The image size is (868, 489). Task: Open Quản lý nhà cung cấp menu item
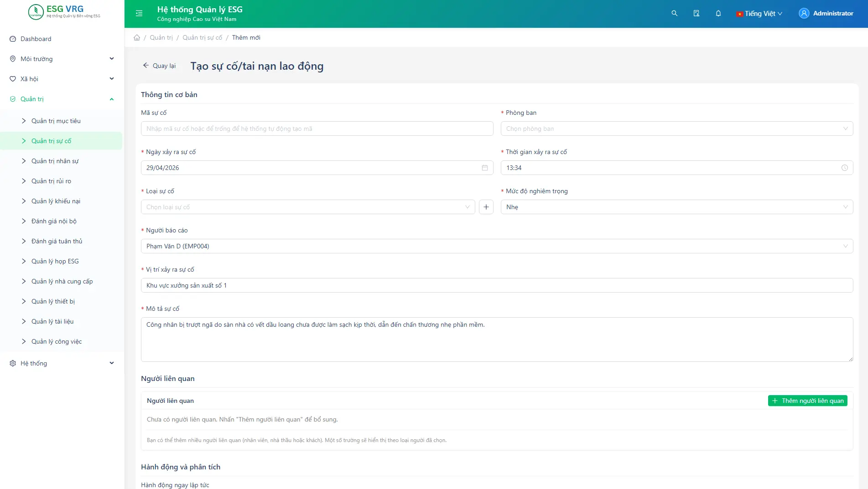point(62,281)
